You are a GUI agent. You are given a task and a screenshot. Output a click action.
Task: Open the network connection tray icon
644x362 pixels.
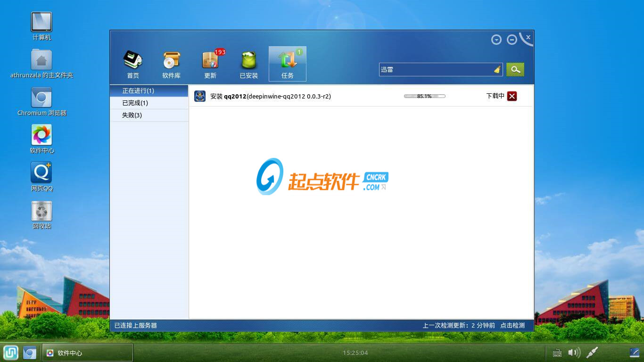[x=592, y=352]
